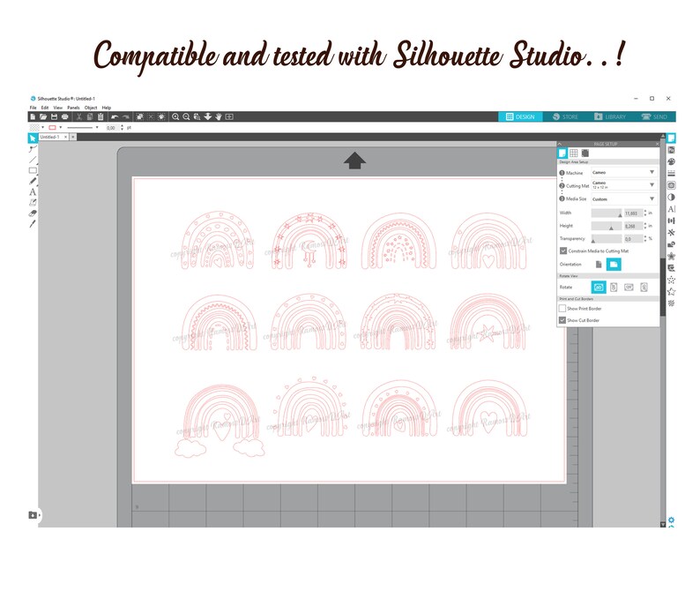Switch to the DESIGN tab
Screen dimensions: 700x591
(520, 116)
